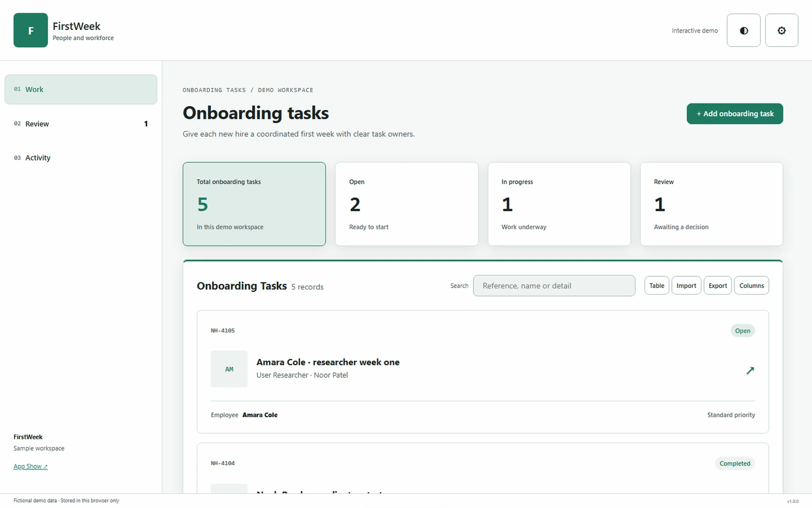Click the FirstWeek green F logo
Viewport: 812px width, 508px height.
pyautogui.click(x=30, y=30)
